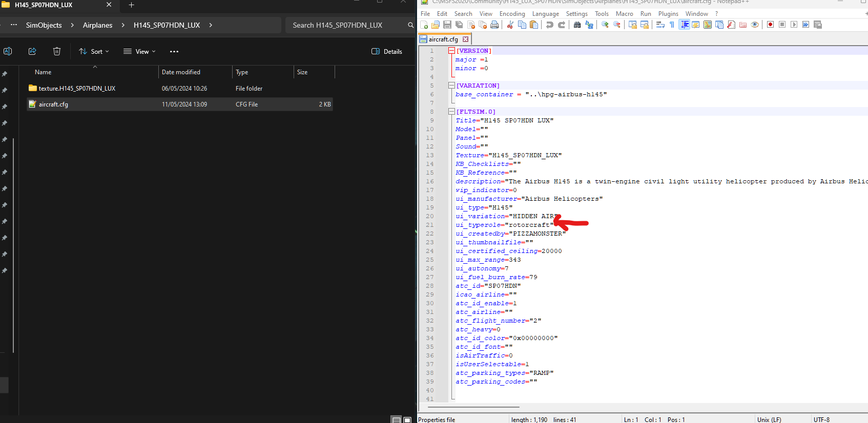Open the Sort dropdown in Explorer
The image size is (868, 423).
pyautogui.click(x=94, y=51)
